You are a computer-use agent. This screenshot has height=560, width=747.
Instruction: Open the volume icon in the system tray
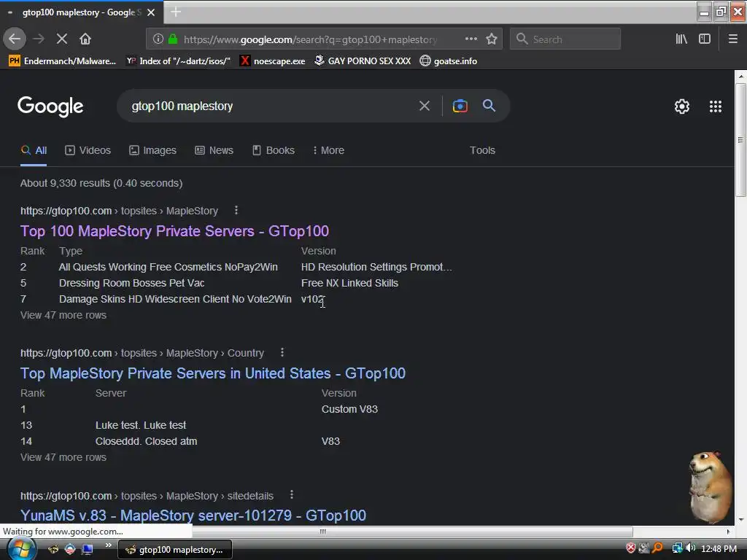(691, 548)
